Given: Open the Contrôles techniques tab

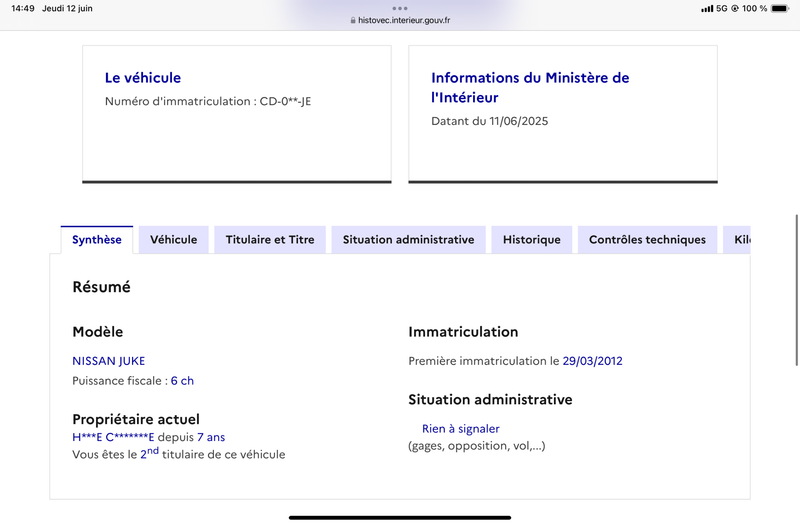Looking at the screenshot, I should (x=647, y=240).
